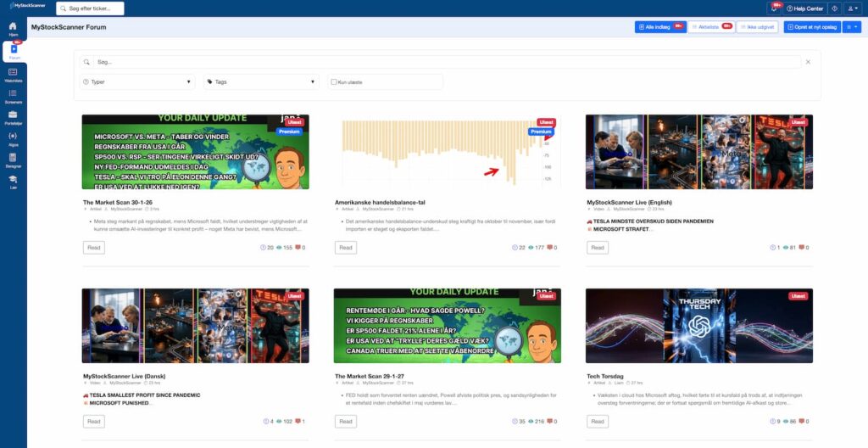Open the Tech Torsdag thumbnail
This screenshot has width=868, height=448.
click(698, 326)
